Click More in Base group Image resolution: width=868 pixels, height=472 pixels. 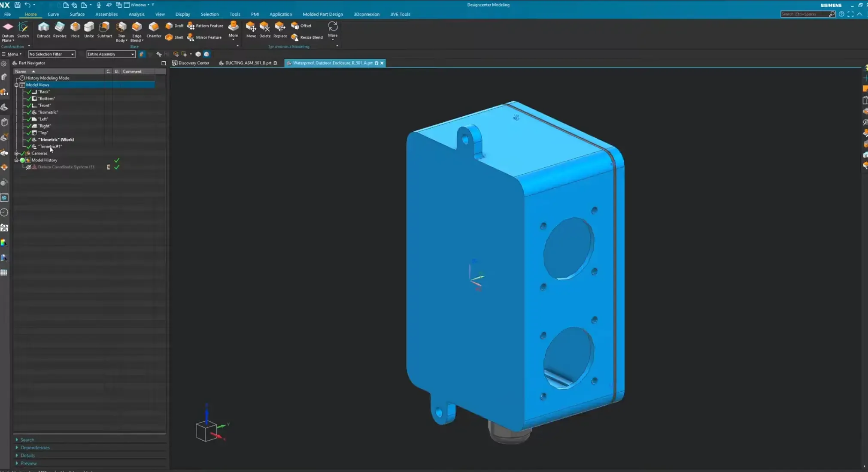[x=233, y=31]
